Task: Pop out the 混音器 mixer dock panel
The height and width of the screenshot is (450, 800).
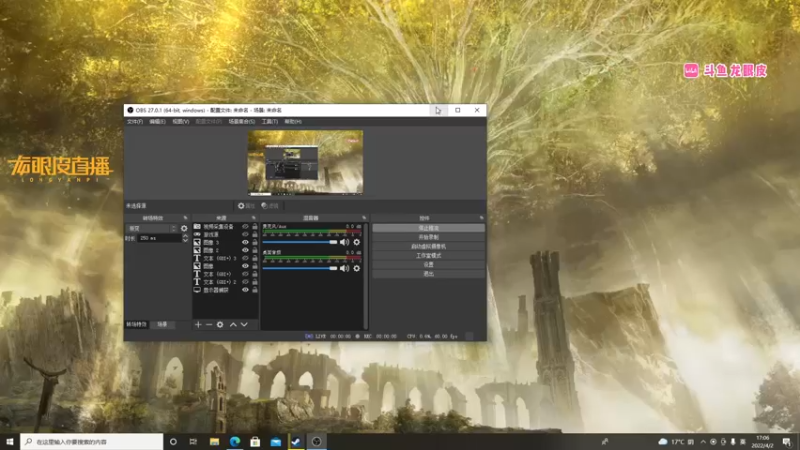Action: pyautogui.click(x=364, y=218)
